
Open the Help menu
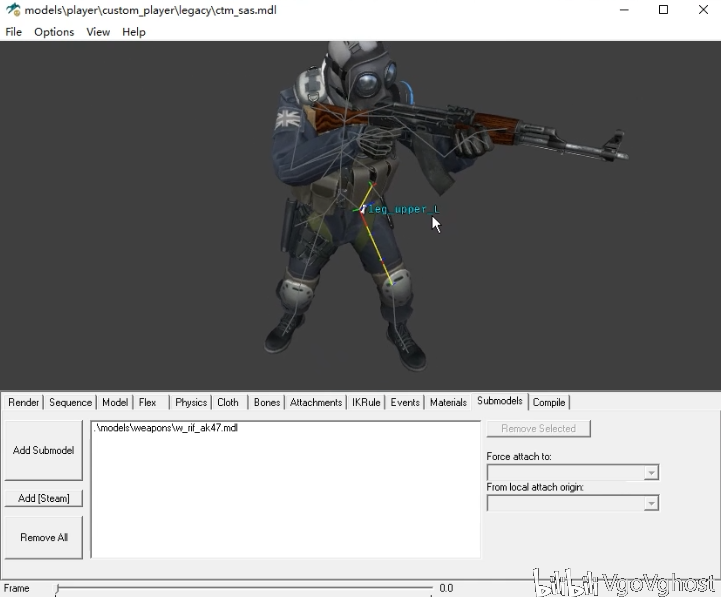[134, 32]
